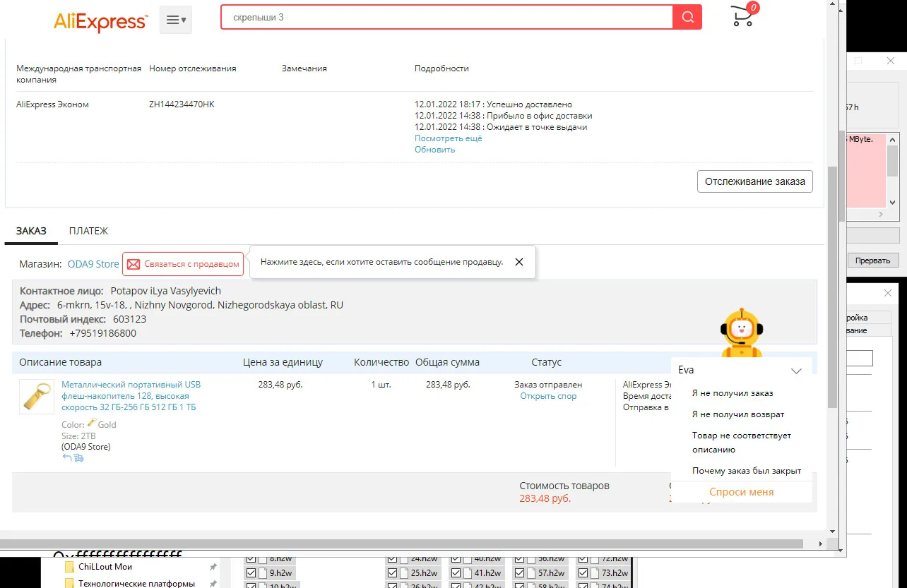Select Eva option Я не получил возврат
Screen dimensions: 907x588
(738, 414)
